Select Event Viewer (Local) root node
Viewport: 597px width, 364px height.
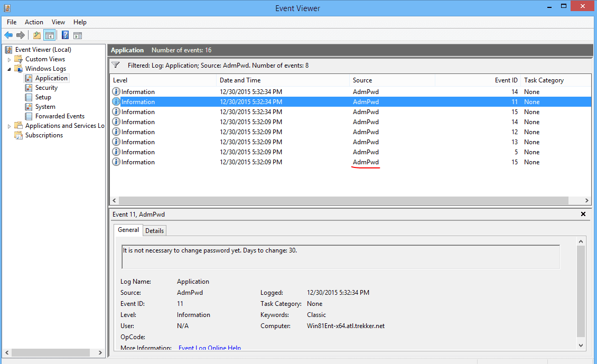(43, 50)
